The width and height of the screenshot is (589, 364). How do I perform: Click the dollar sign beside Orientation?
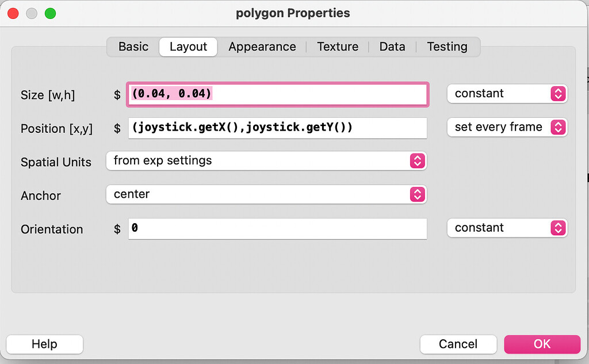[117, 229]
